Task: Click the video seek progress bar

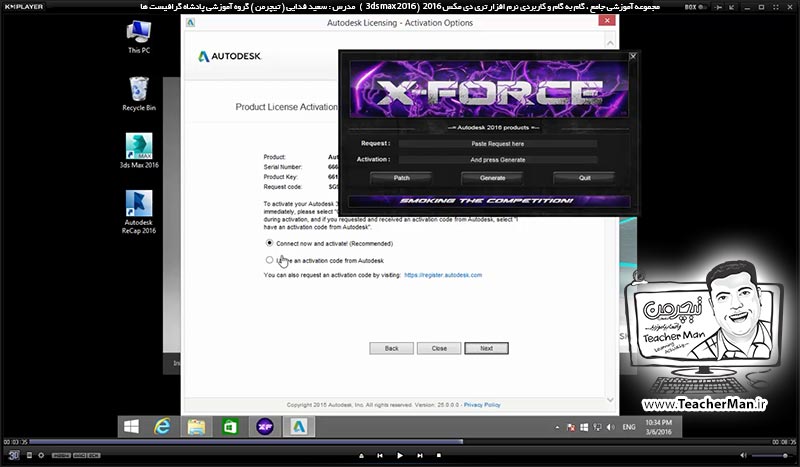Action: 399,441
